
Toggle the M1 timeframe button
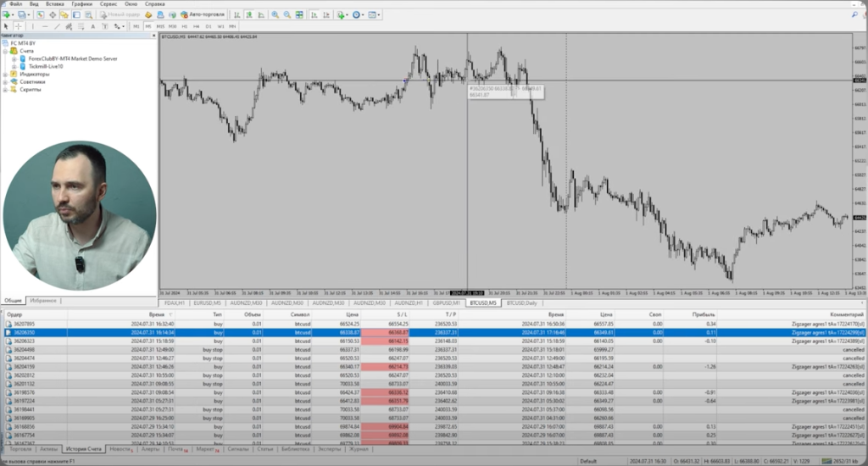136,26
